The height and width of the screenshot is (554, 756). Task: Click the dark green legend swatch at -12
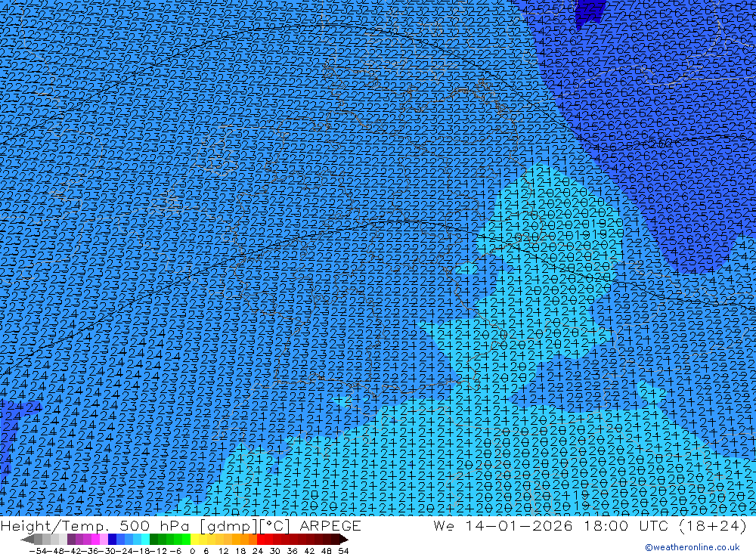[x=153, y=540]
